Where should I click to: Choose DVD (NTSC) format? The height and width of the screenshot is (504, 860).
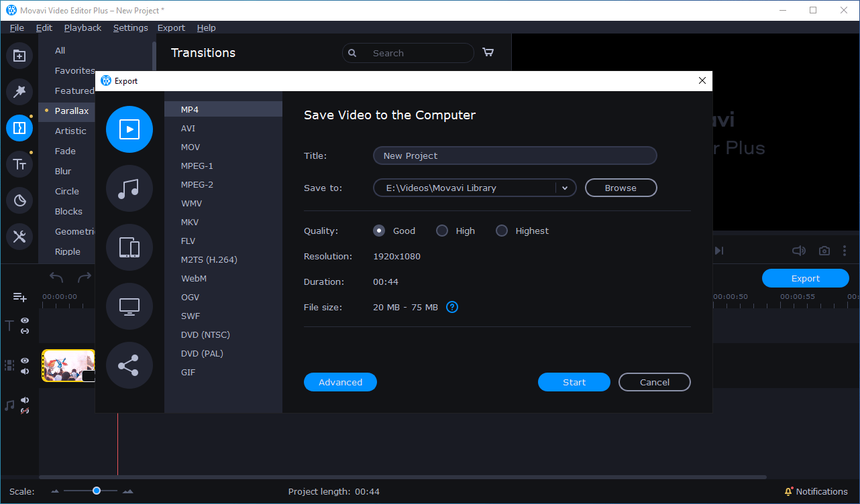[x=223, y=334]
